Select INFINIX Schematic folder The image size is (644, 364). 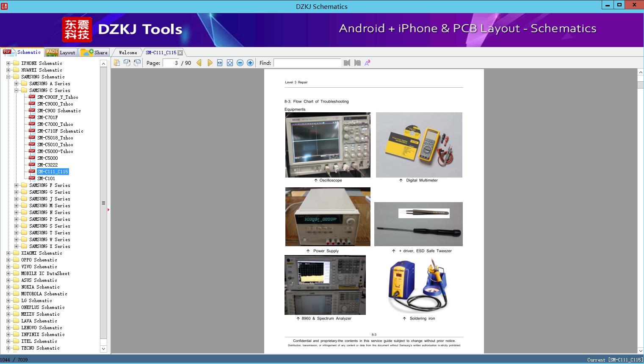tap(43, 334)
